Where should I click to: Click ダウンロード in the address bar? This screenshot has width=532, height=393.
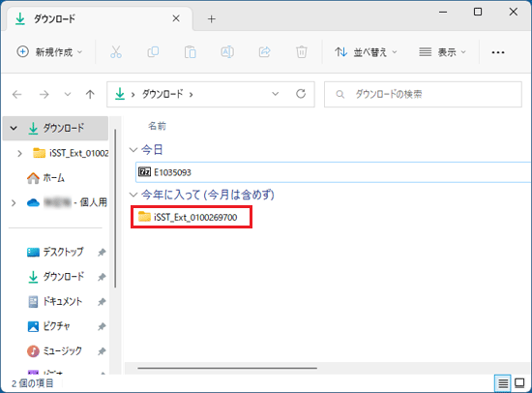click(163, 94)
